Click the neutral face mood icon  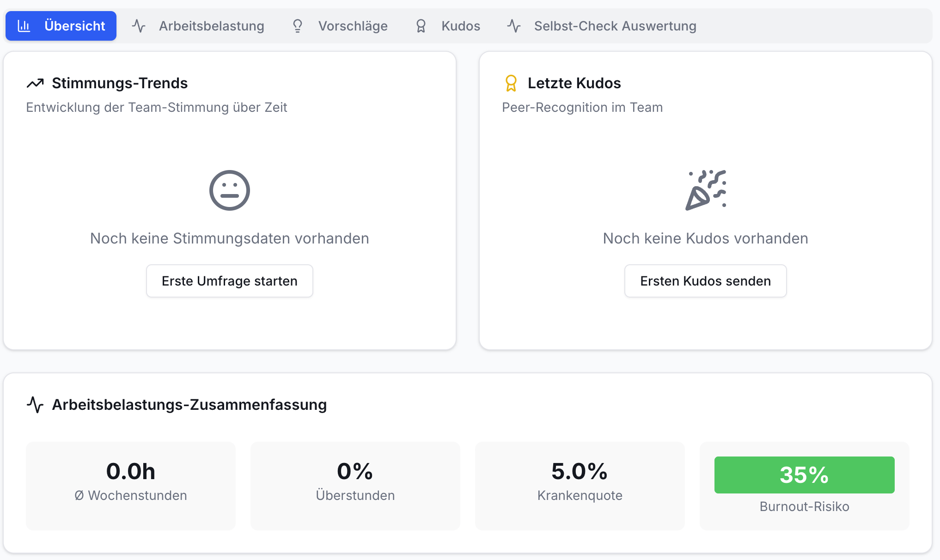(230, 190)
